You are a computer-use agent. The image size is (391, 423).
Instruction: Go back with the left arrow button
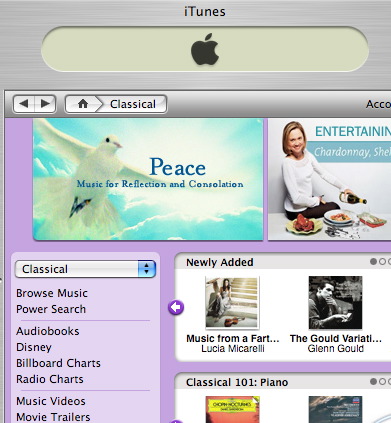(x=23, y=104)
